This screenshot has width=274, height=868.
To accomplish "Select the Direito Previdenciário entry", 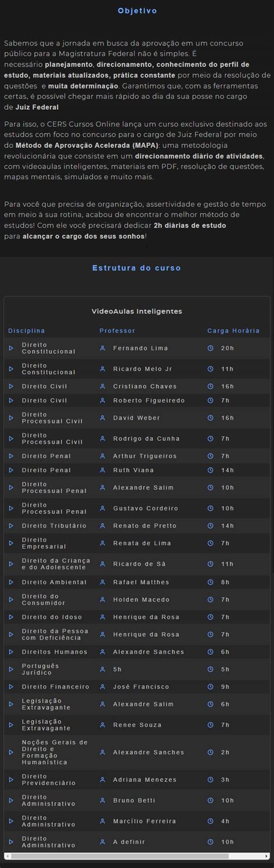I will click(x=136, y=780).
